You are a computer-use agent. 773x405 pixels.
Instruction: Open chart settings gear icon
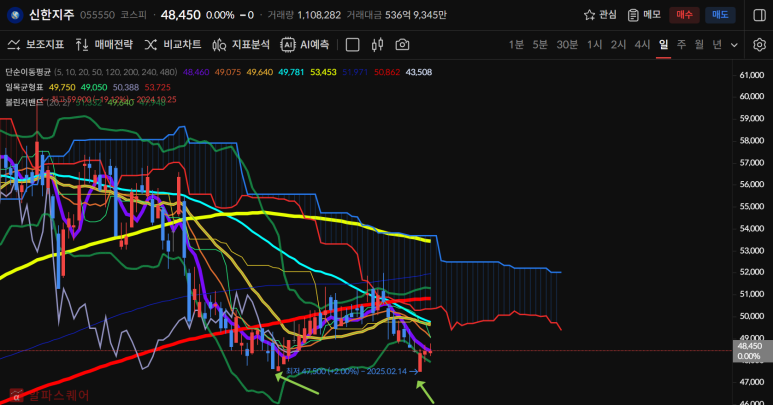click(760, 45)
